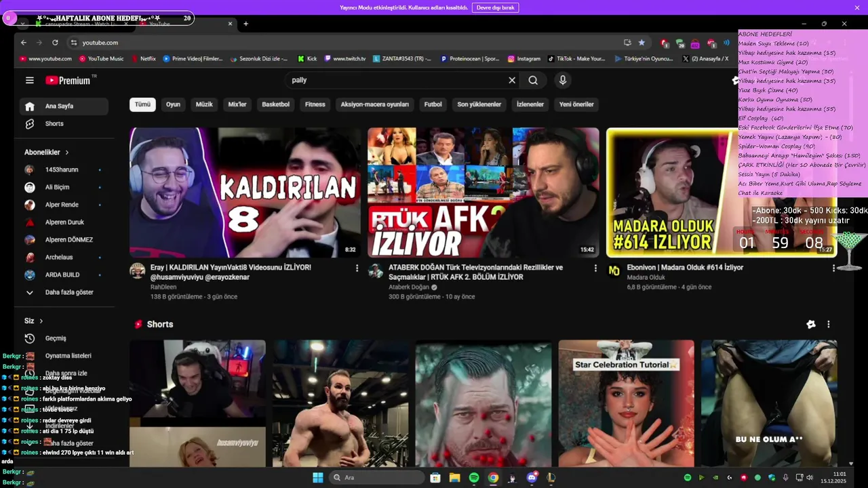
Task: Open the three-dot menu for the Eray KALDIRILAN video
Action: pyautogui.click(x=357, y=268)
